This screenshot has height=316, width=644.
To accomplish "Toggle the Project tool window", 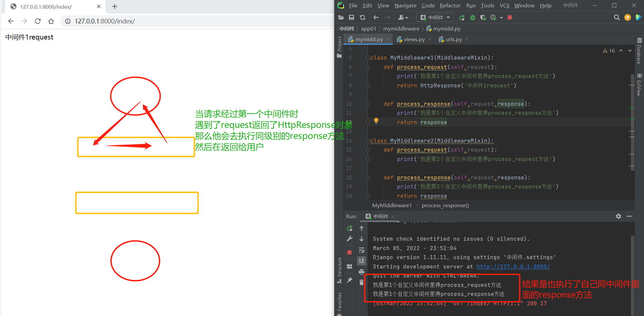I will 339,47.
